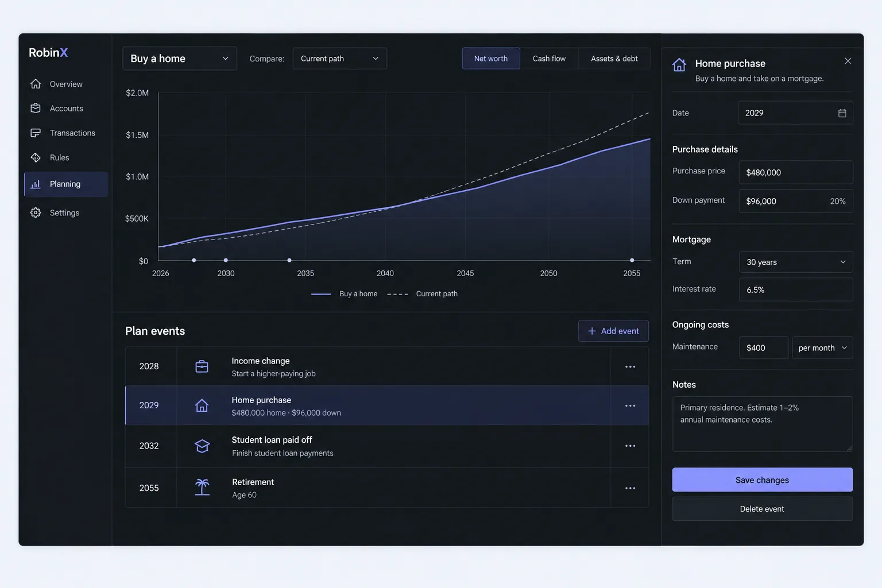Add a new plan event

[613, 331]
